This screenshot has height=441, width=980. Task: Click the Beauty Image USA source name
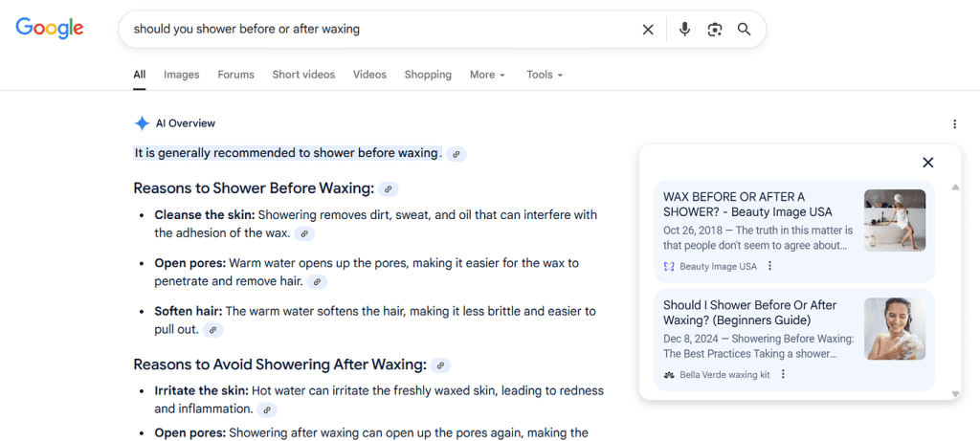coord(718,267)
